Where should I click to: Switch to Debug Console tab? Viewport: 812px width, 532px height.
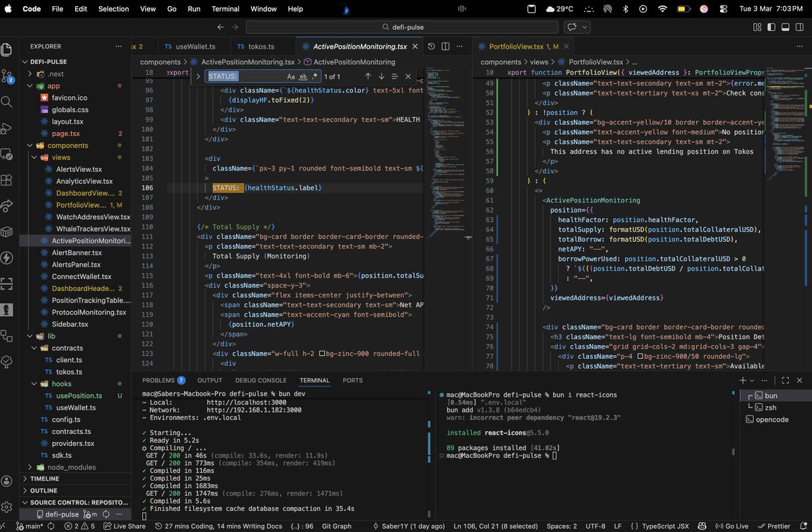pyautogui.click(x=261, y=380)
